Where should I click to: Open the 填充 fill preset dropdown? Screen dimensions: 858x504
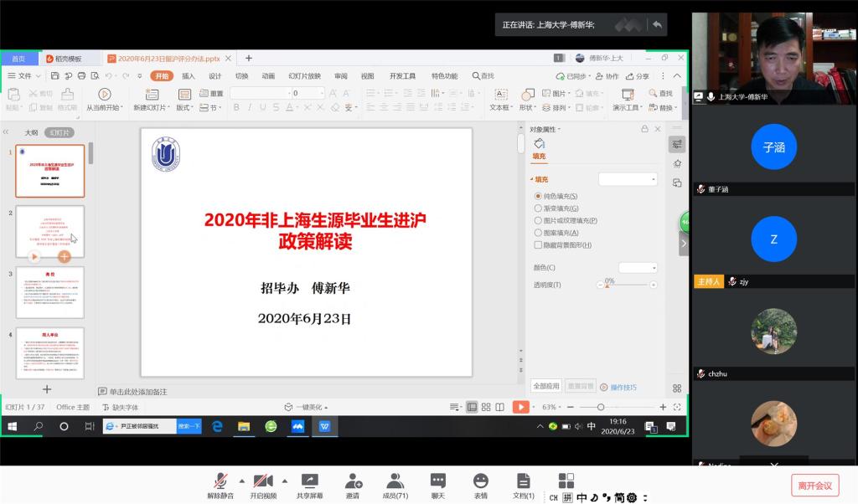pyautogui.click(x=628, y=179)
